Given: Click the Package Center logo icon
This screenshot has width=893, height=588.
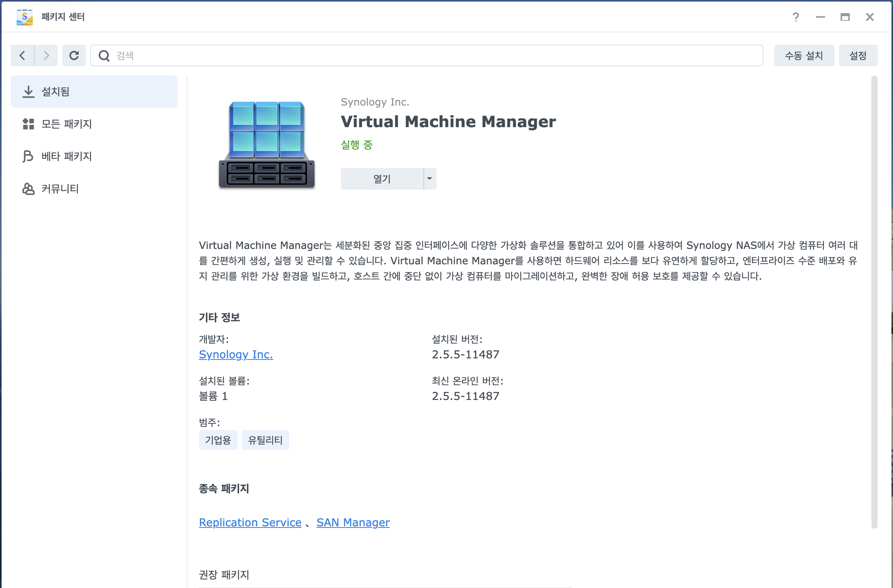Looking at the screenshot, I should [25, 17].
